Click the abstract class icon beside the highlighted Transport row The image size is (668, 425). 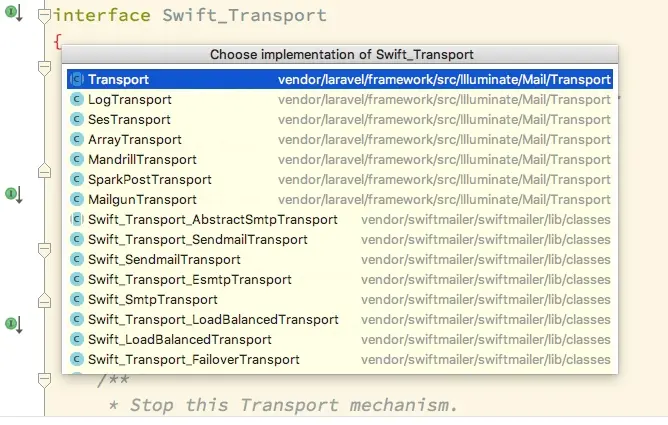coord(77,80)
